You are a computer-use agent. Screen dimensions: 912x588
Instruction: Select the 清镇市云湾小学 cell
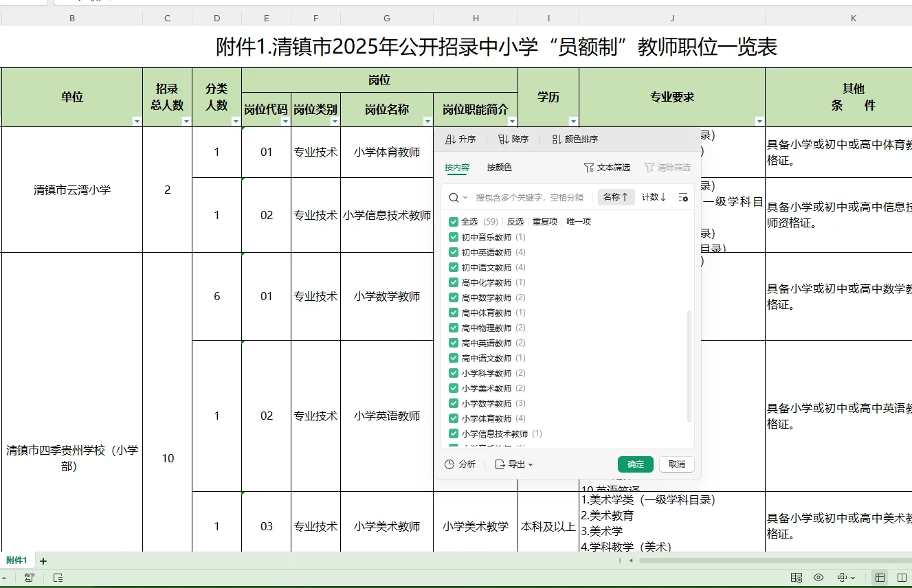[72, 190]
